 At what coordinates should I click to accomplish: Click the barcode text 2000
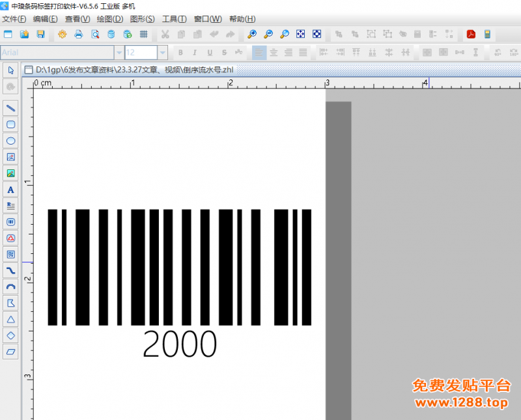[x=180, y=344]
